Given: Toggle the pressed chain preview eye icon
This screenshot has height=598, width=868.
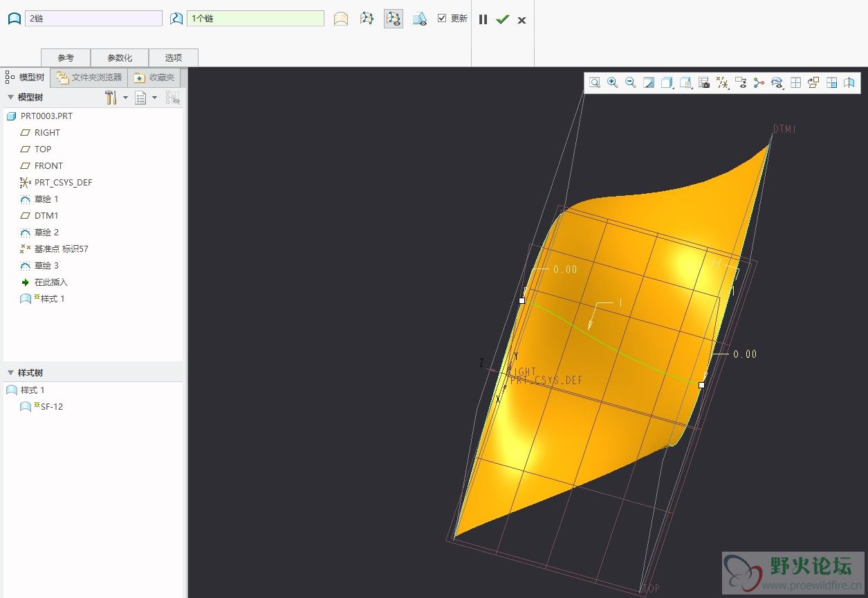Looking at the screenshot, I should [x=394, y=19].
